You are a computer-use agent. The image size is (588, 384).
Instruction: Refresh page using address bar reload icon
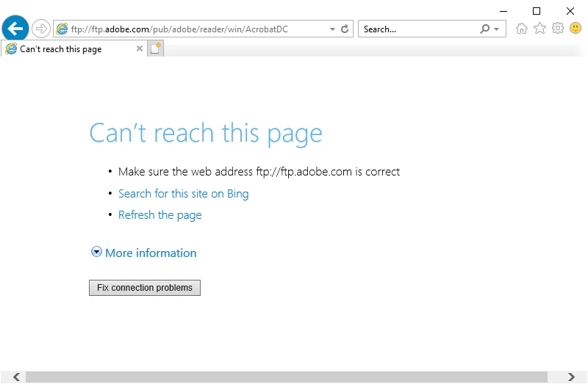click(345, 29)
